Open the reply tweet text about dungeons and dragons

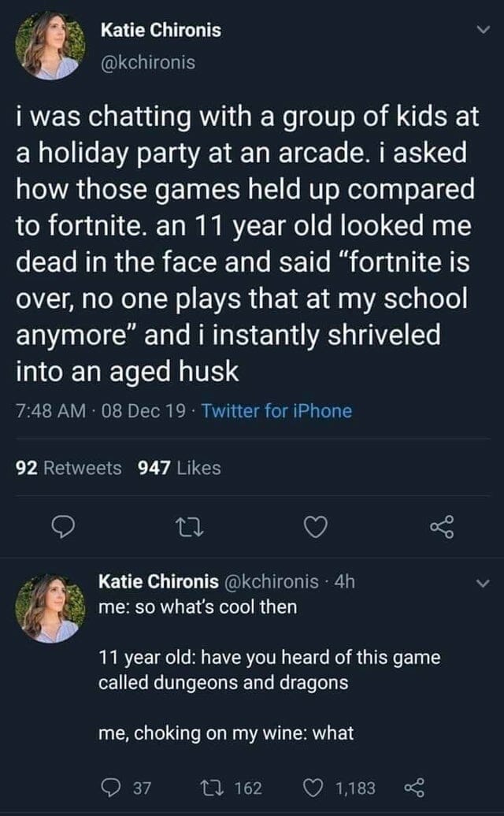(x=269, y=669)
